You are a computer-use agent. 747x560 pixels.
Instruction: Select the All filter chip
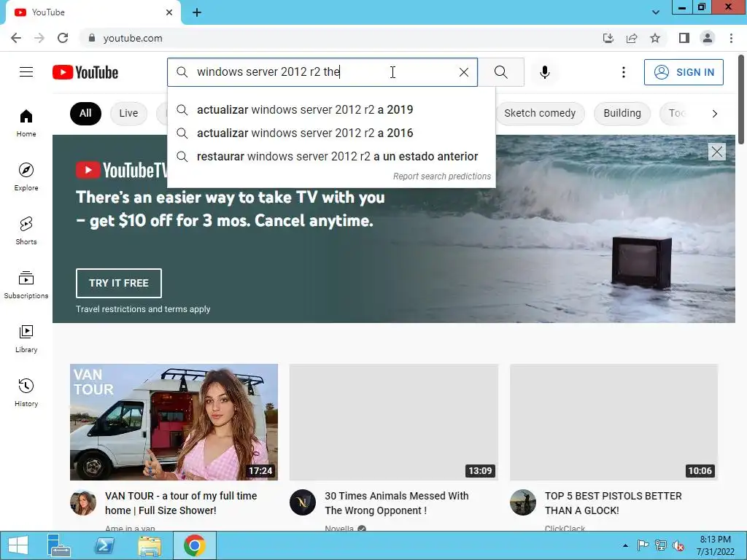(x=85, y=113)
